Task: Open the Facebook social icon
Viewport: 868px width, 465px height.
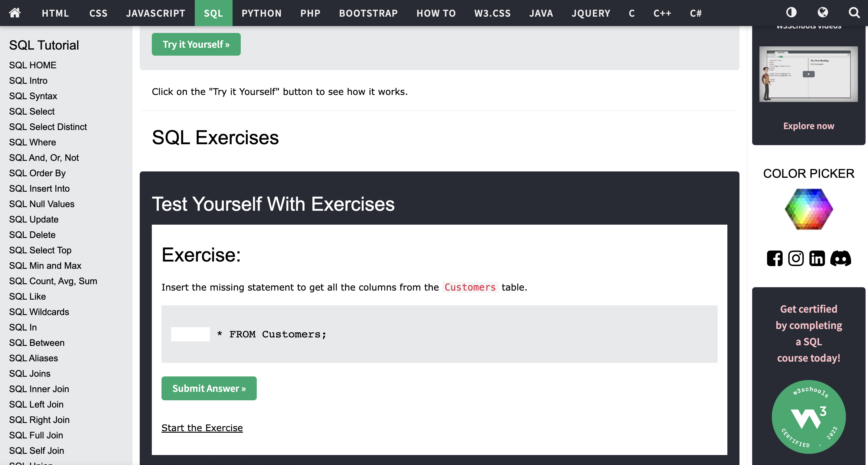Action: coord(775,259)
